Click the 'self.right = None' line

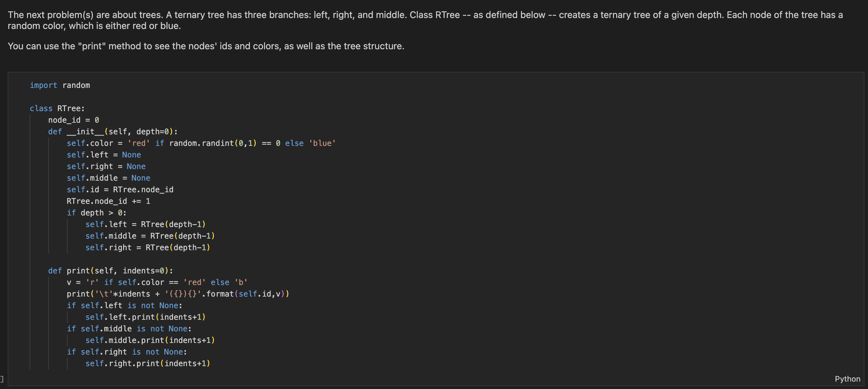pyautogui.click(x=106, y=166)
